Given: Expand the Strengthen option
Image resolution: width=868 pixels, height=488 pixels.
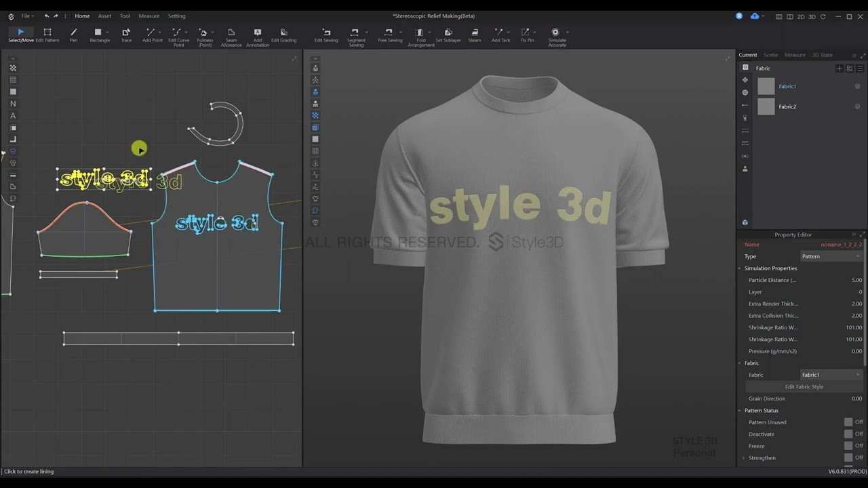Looking at the screenshot, I should pos(743,458).
